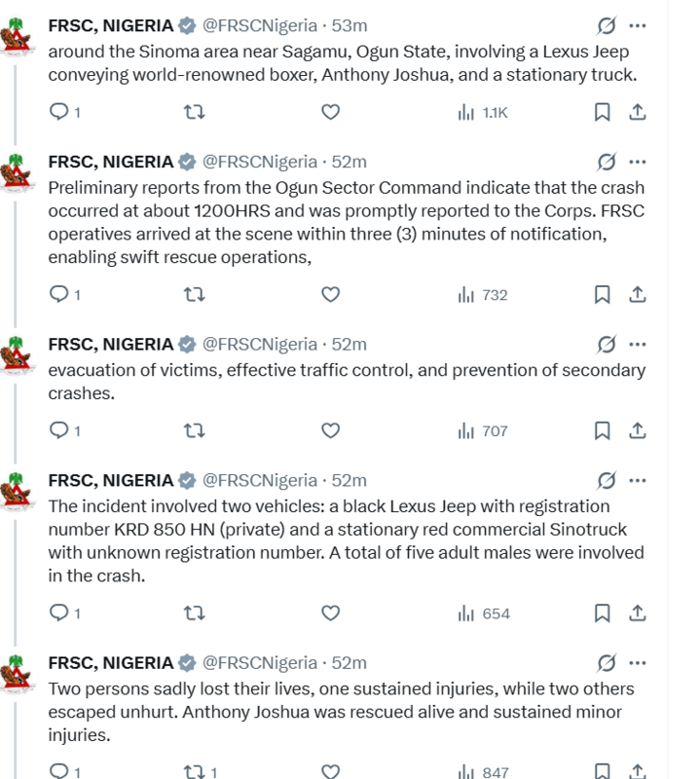View analytics showing 1.1K views
Screen dimensions: 700x779
tap(484, 112)
